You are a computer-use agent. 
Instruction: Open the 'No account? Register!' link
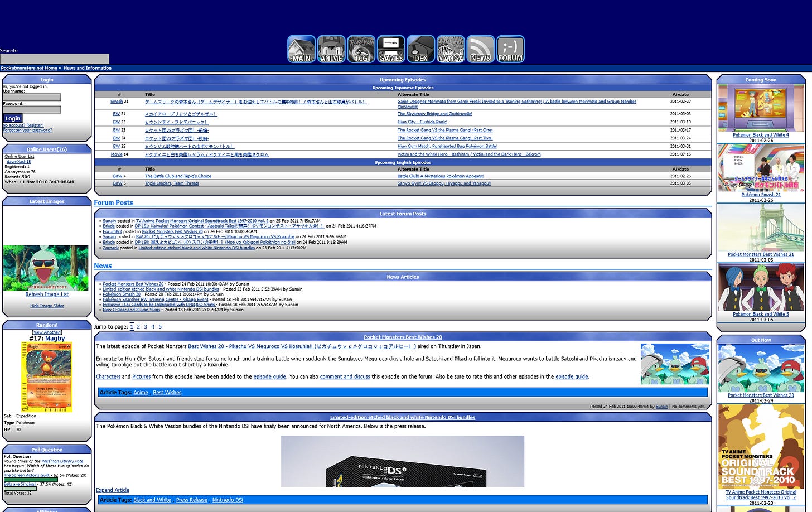[x=23, y=125]
